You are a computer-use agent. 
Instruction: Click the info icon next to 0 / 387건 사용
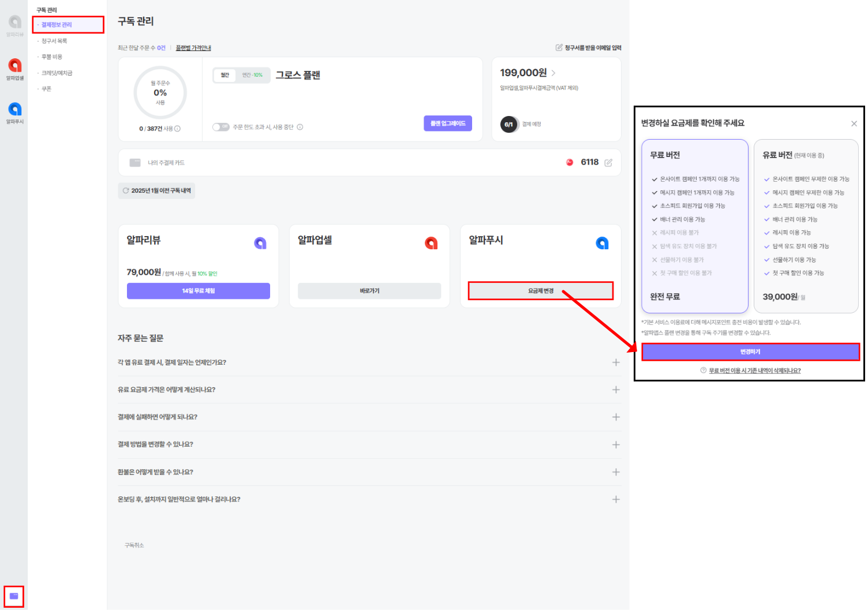click(x=178, y=129)
